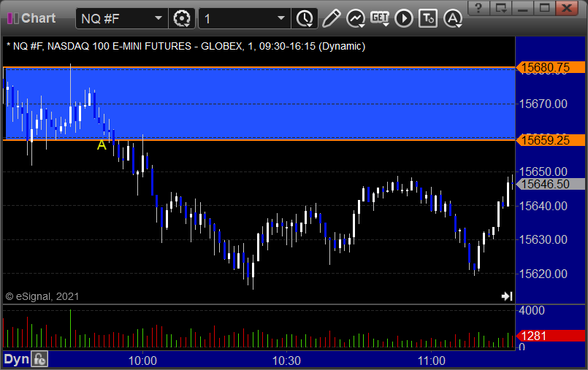Click the volume label 1281
588x370 pixels.
tap(550, 336)
